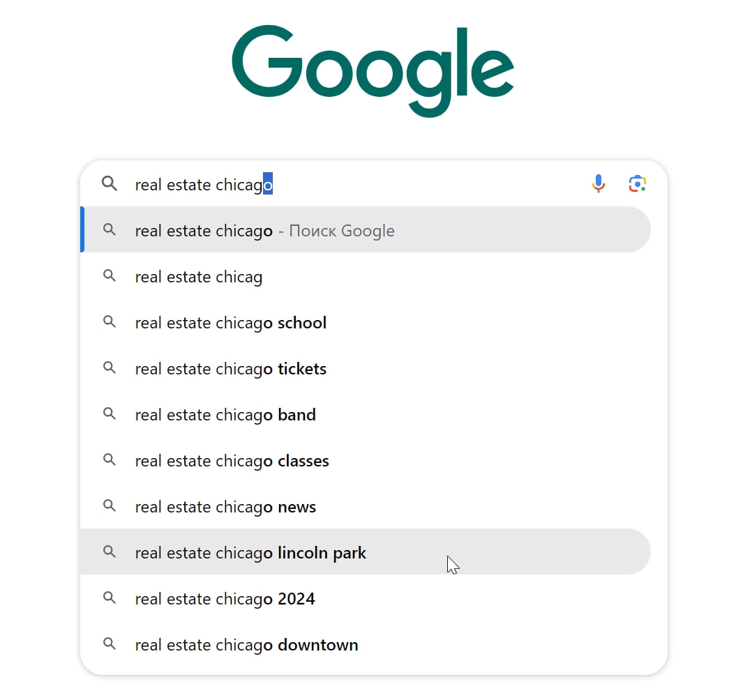Click the magnifier icon next to 'real estate chicag'
The width and height of the screenshot is (743, 700).
tap(110, 276)
